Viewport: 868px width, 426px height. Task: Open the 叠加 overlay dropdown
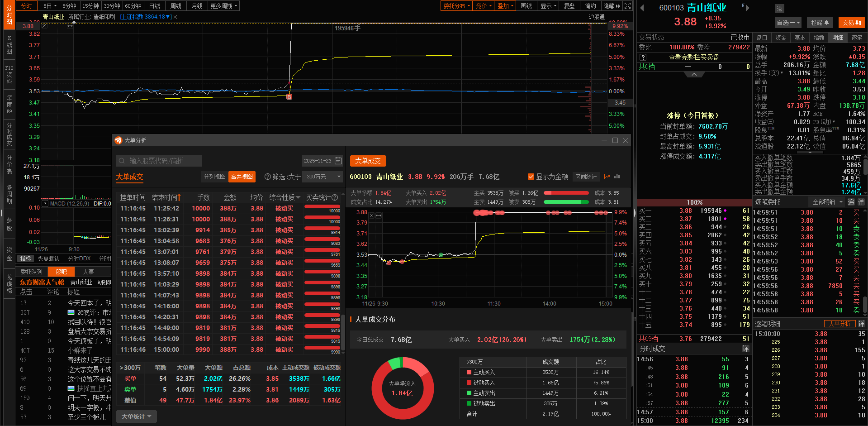pyautogui.click(x=505, y=6)
